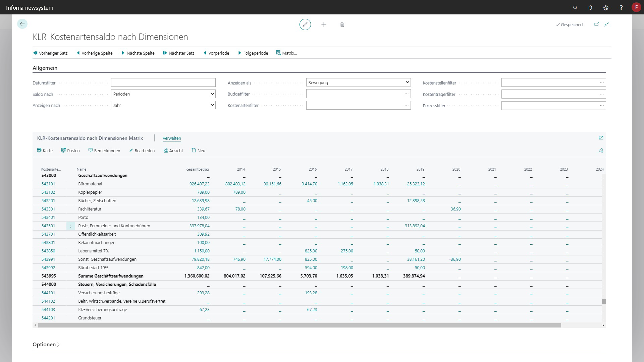This screenshot has width=644, height=362.
Task: Open the Anzeigen nach dropdown
Action: 163,105
